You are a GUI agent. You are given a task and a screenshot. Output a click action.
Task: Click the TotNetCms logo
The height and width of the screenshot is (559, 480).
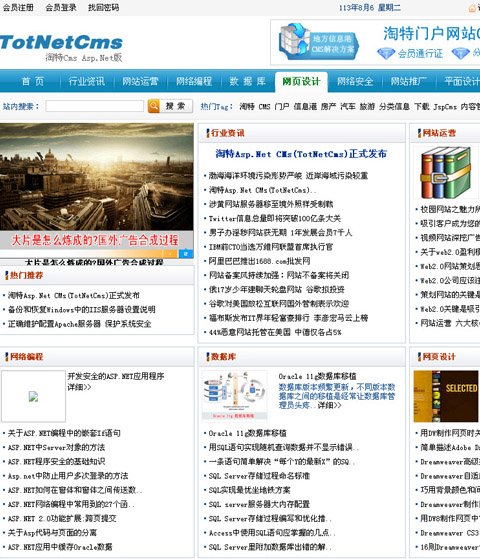(61, 42)
